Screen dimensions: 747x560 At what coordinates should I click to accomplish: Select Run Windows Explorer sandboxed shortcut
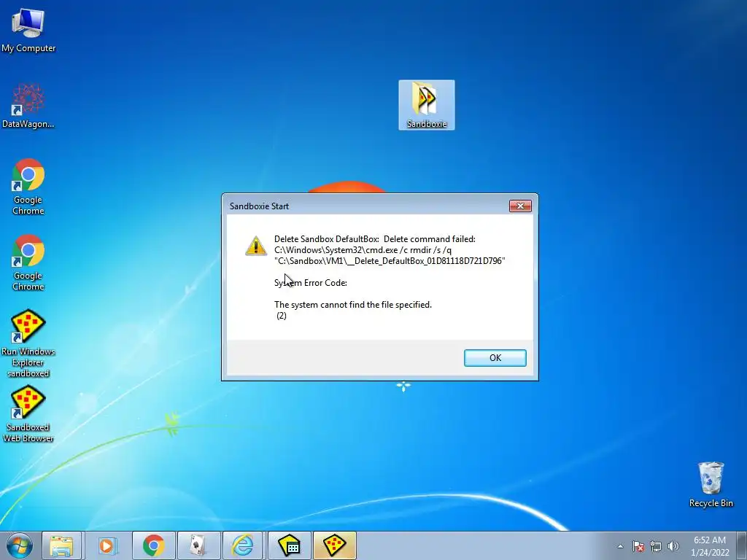[28, 343]
